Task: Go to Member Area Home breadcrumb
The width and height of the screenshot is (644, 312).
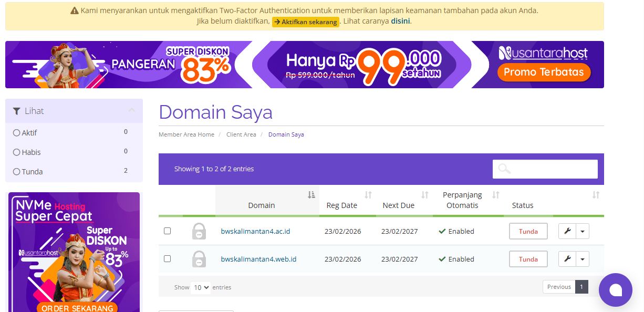Action: [x=186, y=134]
